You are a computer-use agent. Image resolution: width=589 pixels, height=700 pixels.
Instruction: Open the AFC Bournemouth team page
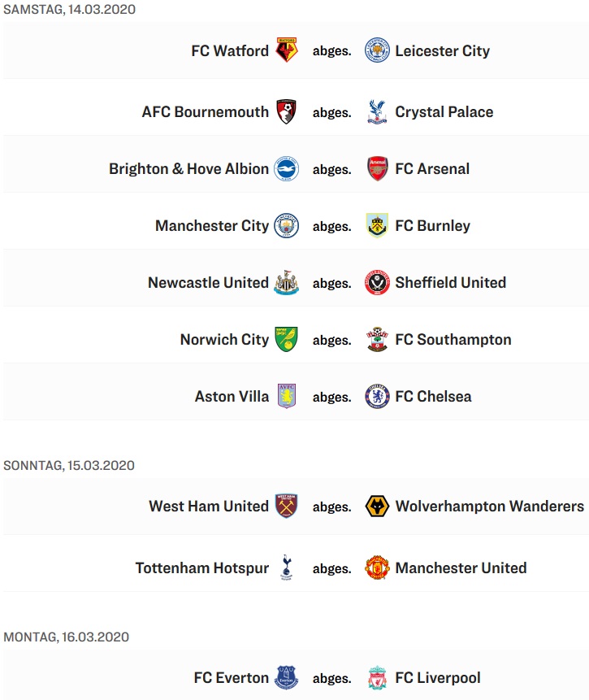point(206,111)
